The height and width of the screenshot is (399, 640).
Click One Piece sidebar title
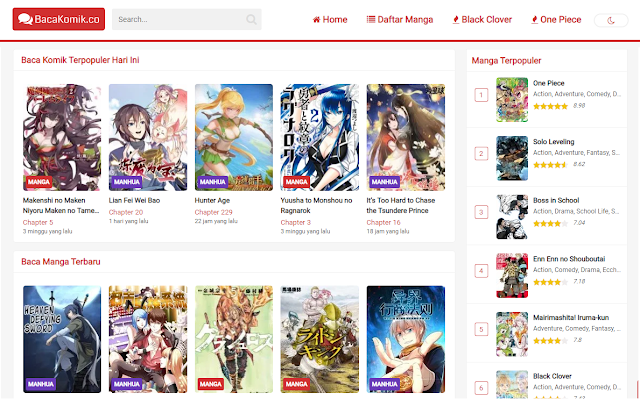[x=549, y=83]
